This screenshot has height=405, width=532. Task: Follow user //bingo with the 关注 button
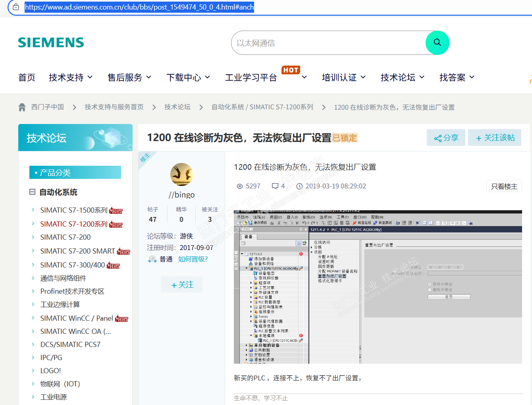[182, 285]
